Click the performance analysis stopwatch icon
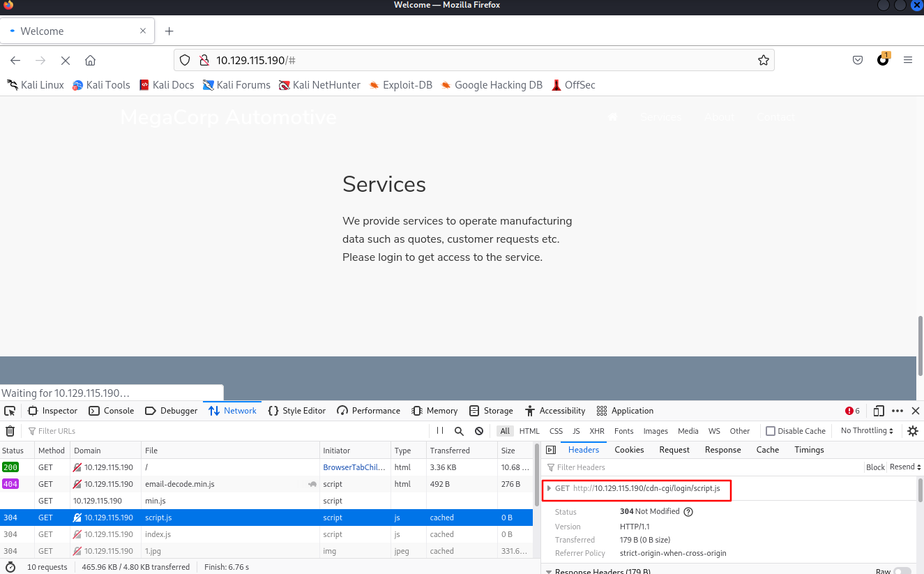The image size is (924, 574). [x=10, y=567]
